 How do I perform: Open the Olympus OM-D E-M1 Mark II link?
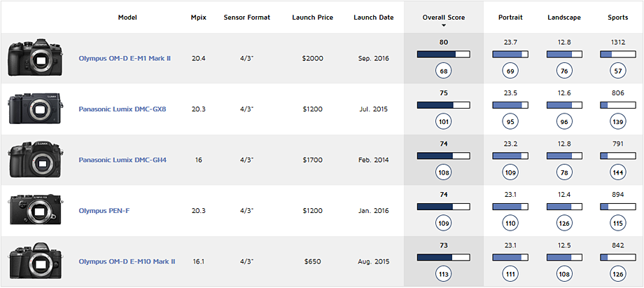(125, 58)
